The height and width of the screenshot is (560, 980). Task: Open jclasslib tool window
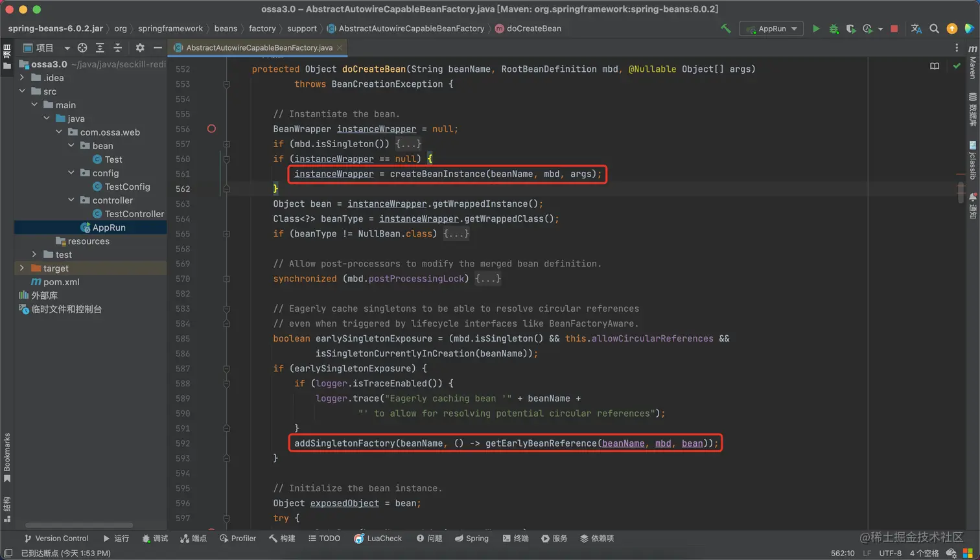[x=972, y=160]
